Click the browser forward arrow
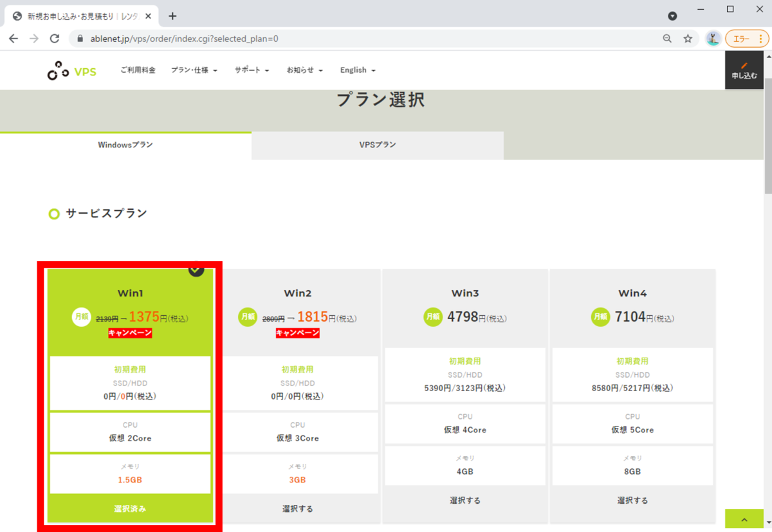Image resolution: width=772 pixels, height=532 pixels. 34,39
